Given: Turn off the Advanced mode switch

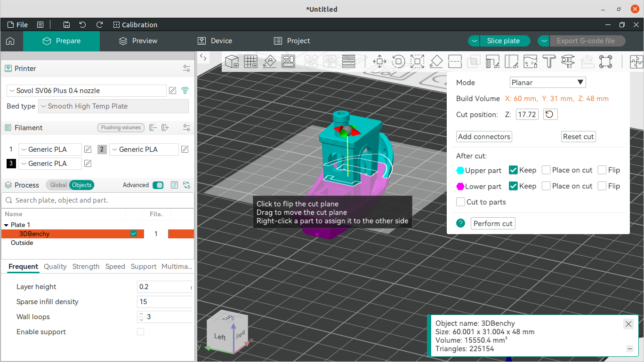Looking at the screenshot, I should click(158, 185).
